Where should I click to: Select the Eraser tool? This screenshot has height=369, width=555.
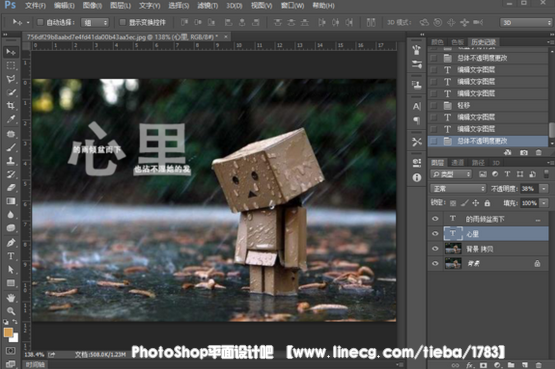(x=11, y=188)
